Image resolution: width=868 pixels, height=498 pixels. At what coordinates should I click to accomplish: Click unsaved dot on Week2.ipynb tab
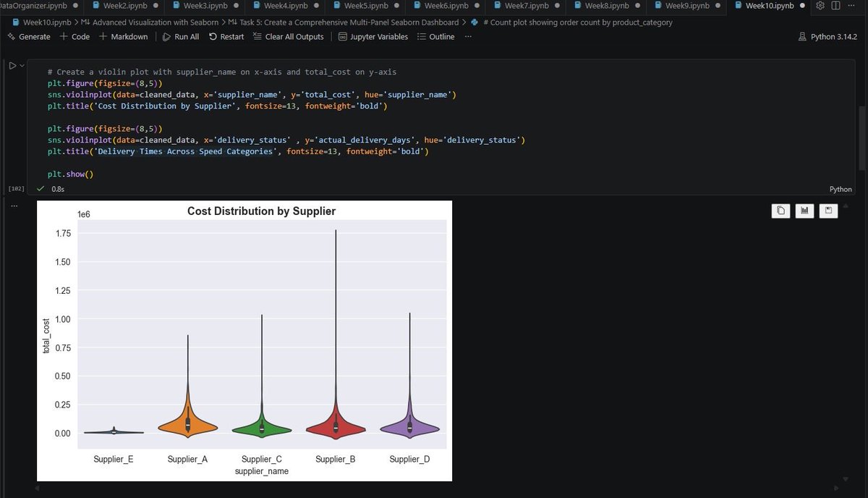click(156, 6)
